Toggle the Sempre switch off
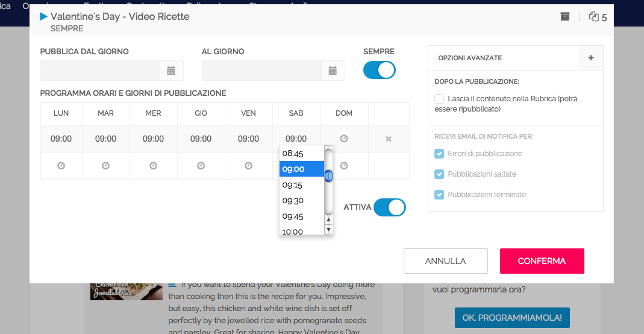The height and width of the screenshot is (334, 644). (379, 70)
